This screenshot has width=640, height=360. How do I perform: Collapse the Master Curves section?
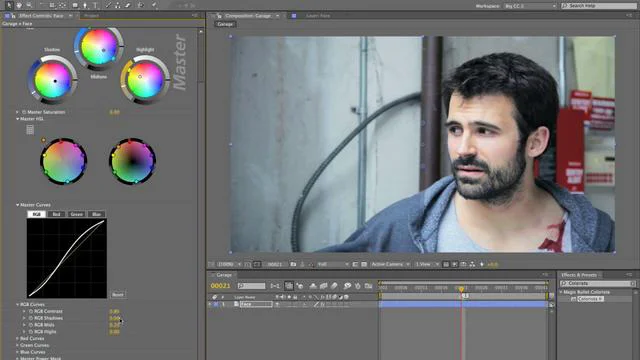pyautogui.click(x=18, y=205)
